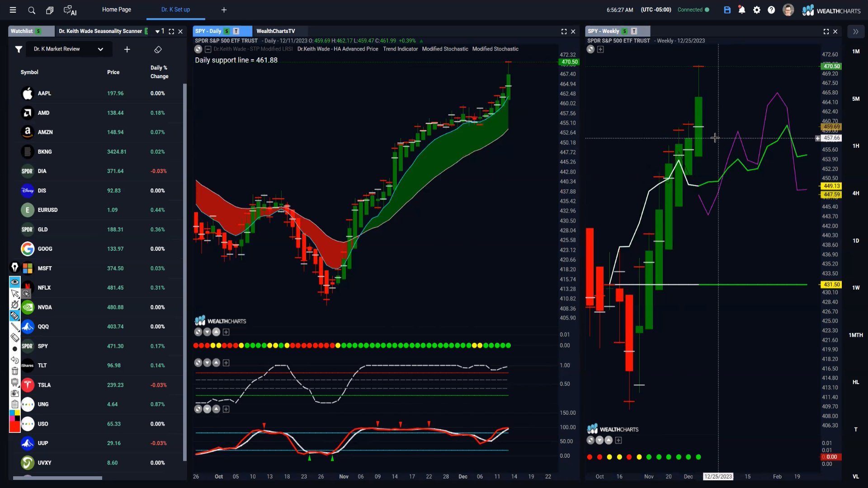The width and height of the screenshot is (868, 488).
Task: Switch to the WealthChartsTV tab
Action: [x=276, y=31]
